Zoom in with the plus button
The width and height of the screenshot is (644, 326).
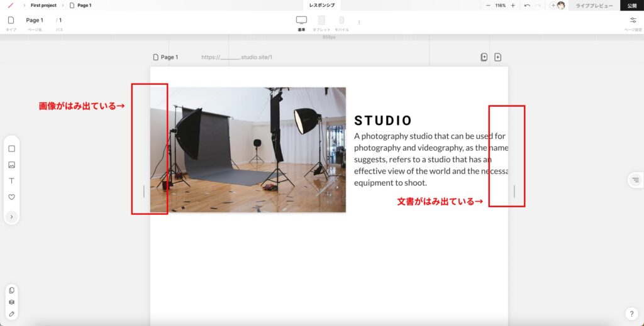coord(513,5)
